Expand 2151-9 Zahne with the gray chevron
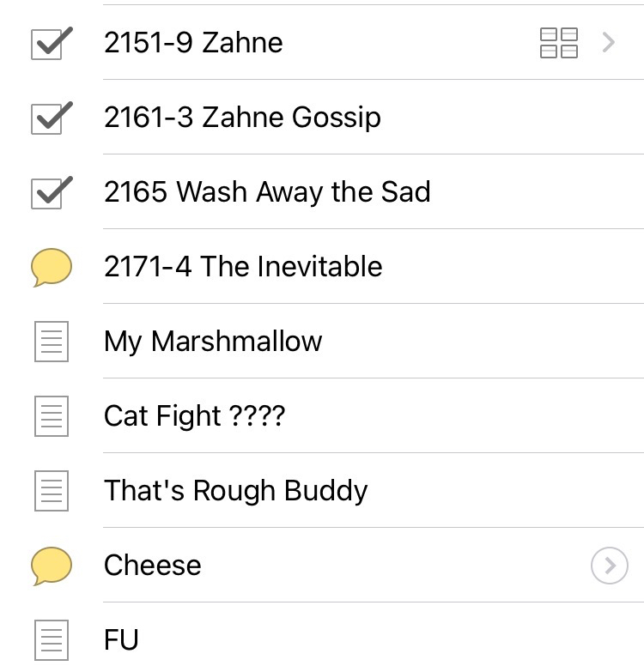This screenshot has width=644, height=672. pyautogui.click(x=609, y=43)
